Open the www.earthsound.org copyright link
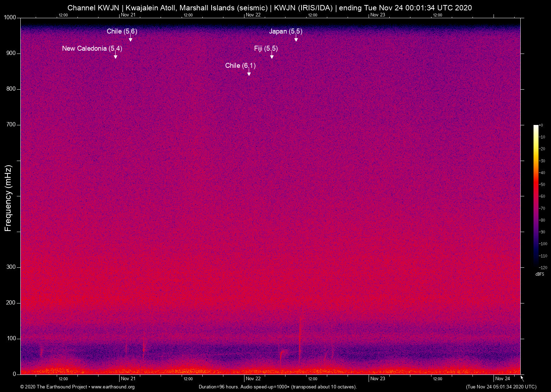The image size is (551, 392). tap(113, 387)
